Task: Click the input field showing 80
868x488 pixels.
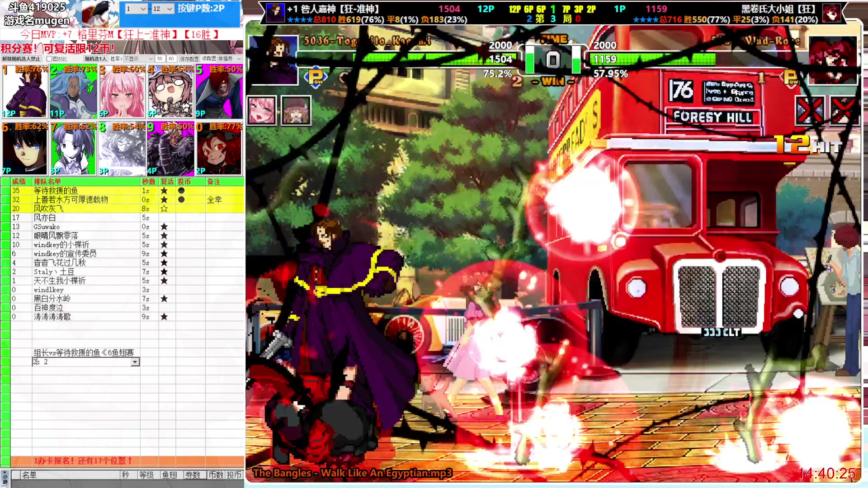Action: pyautogui.click(x=171, y=59)
